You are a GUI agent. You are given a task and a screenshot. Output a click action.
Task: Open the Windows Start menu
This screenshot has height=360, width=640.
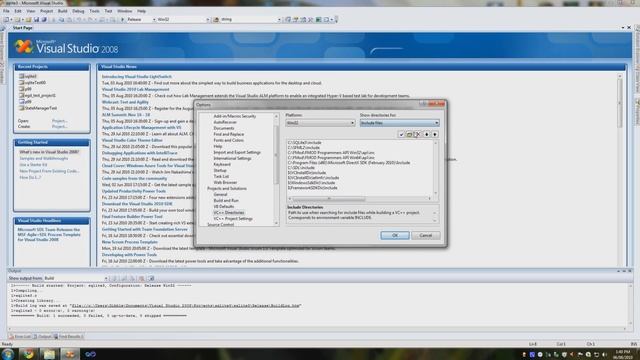pos(7,354)
